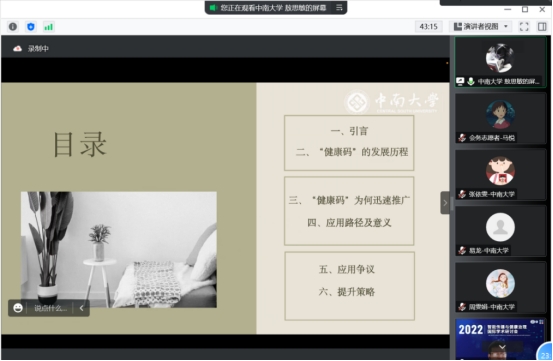Viewport: 553px width, 361px height.
Task: Click the 43:15 meeting timer
Action: (x=429, y=27)
